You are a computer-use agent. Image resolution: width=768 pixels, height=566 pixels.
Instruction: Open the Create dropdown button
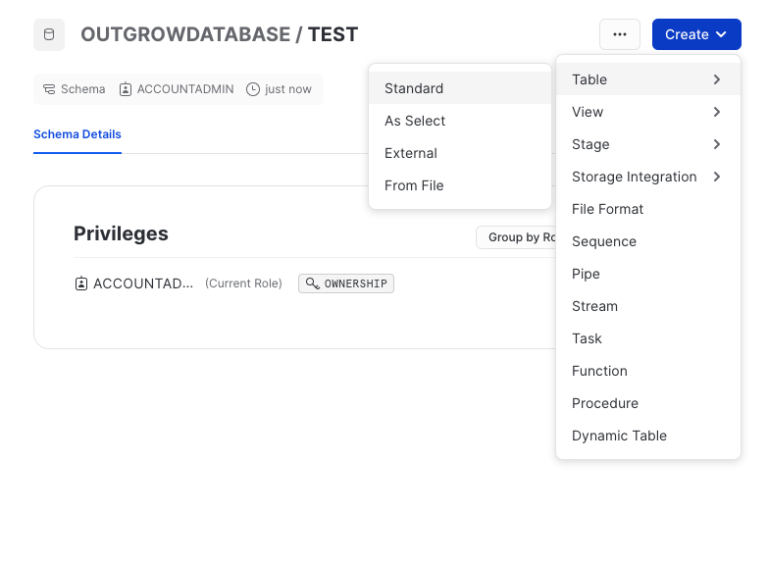[696, 35]
